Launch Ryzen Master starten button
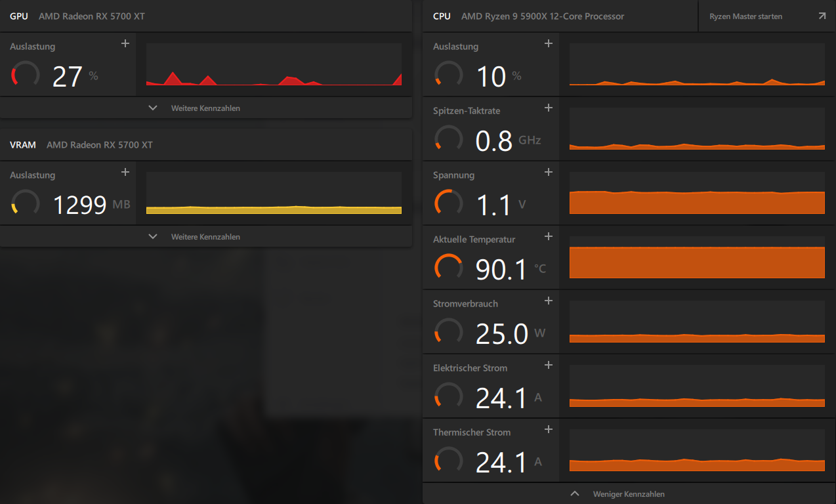836x504 pixels. click(767, 16)
